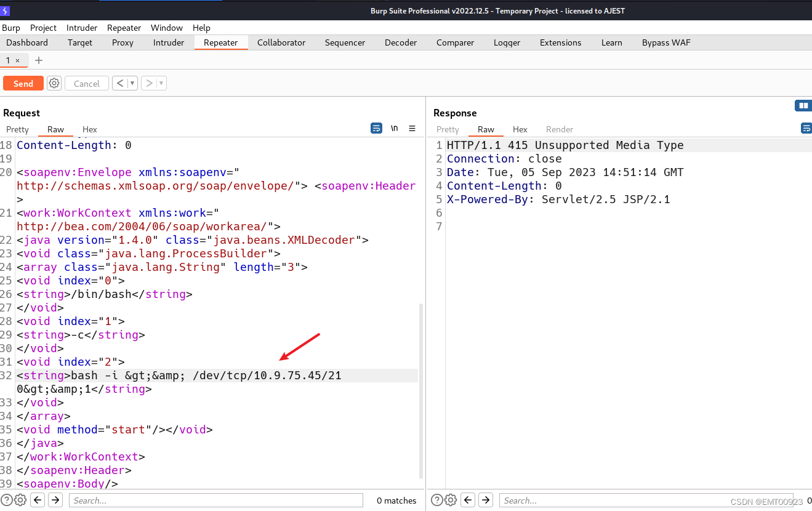Open Response search settings gear
Image resolution: width=812 pixels, height=511 pixels.
point(450,500)
